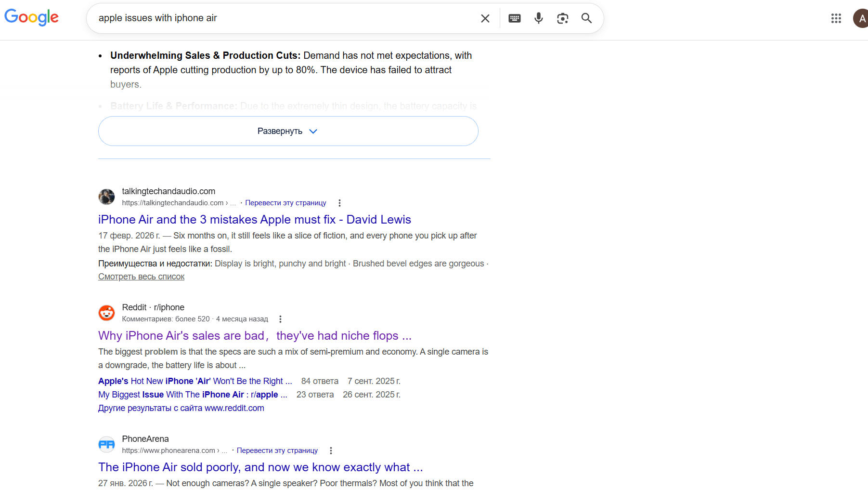Click 'Смотреть весь список' link
The image size is (868, 490).
point(141,277)
